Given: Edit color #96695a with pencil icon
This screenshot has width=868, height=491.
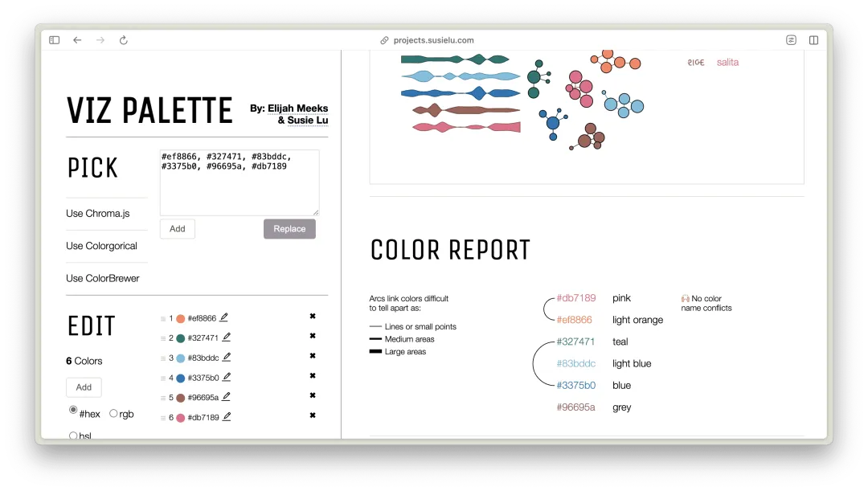Looking at the screenshot, I should [x=226, y=397].
